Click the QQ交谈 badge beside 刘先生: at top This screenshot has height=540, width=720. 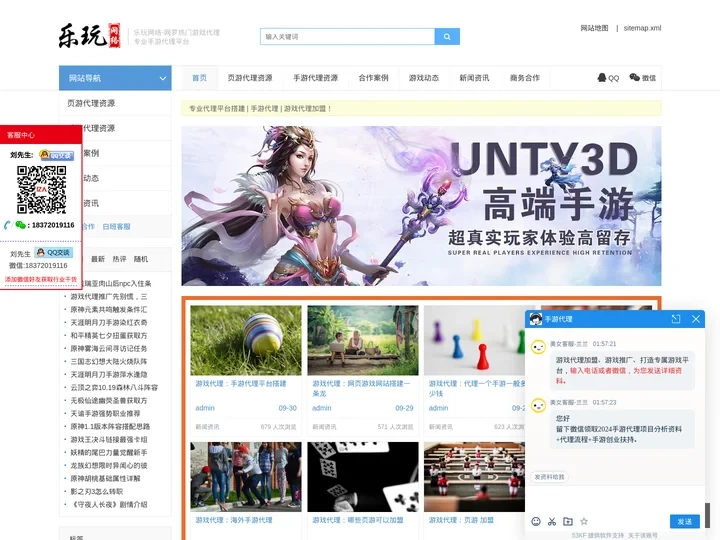(56, 155)
